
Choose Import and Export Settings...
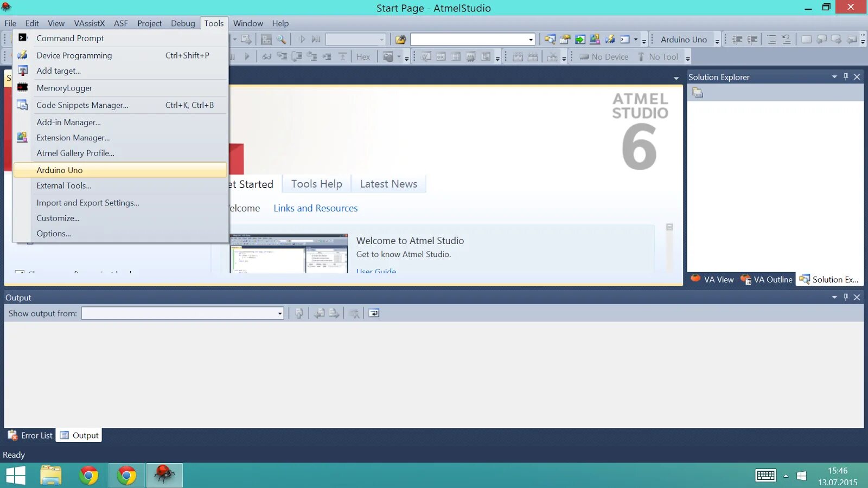coord(120,203)
